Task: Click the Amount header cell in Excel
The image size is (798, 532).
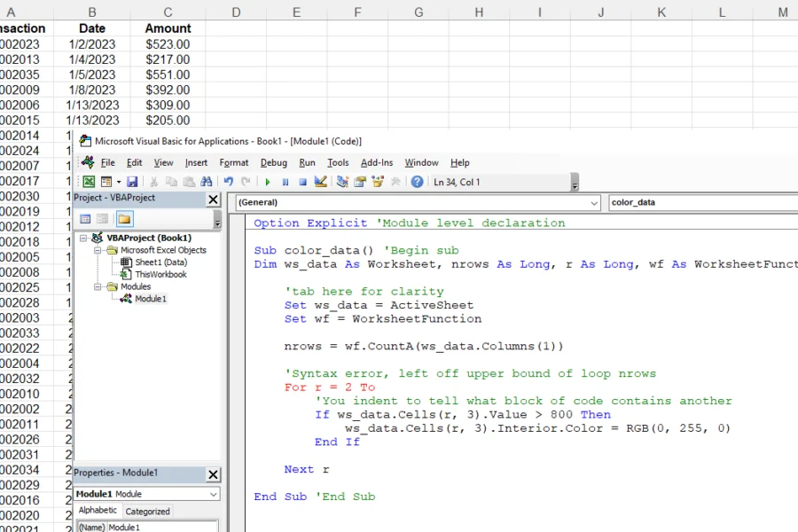Action: [x=168, y=28]
